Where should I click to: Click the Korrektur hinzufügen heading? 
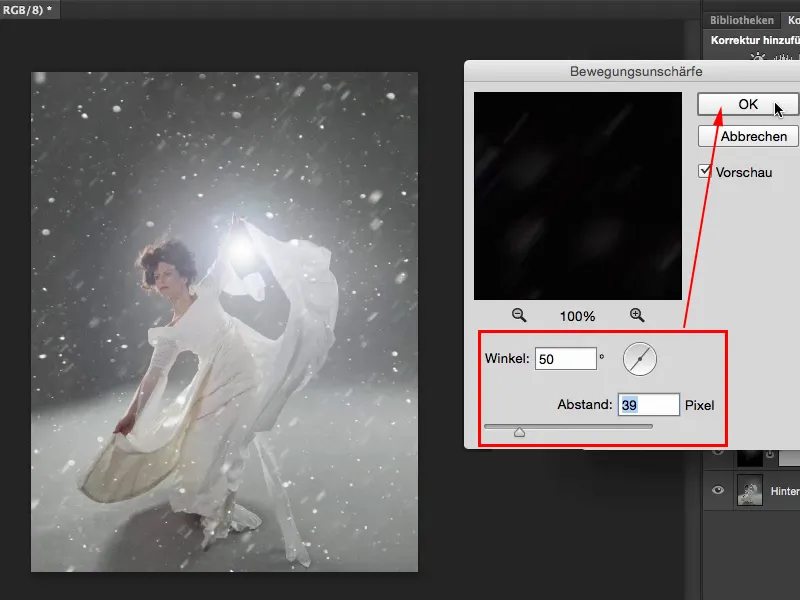(755, 40)
